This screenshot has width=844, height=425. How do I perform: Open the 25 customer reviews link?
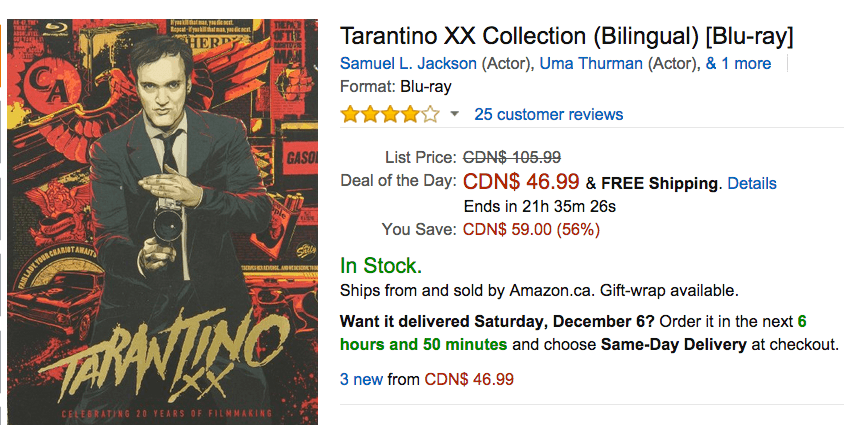(548, 114)
